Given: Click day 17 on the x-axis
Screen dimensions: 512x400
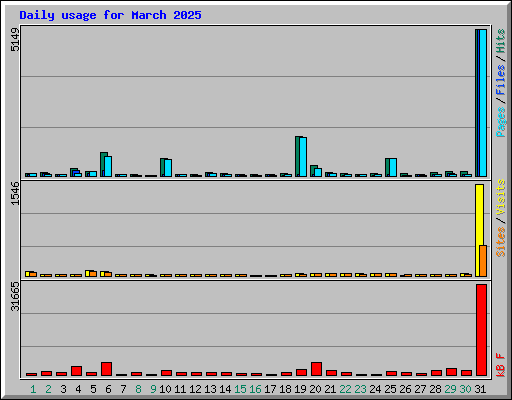Looking at the screenshot, I should (x=270, y=389).
